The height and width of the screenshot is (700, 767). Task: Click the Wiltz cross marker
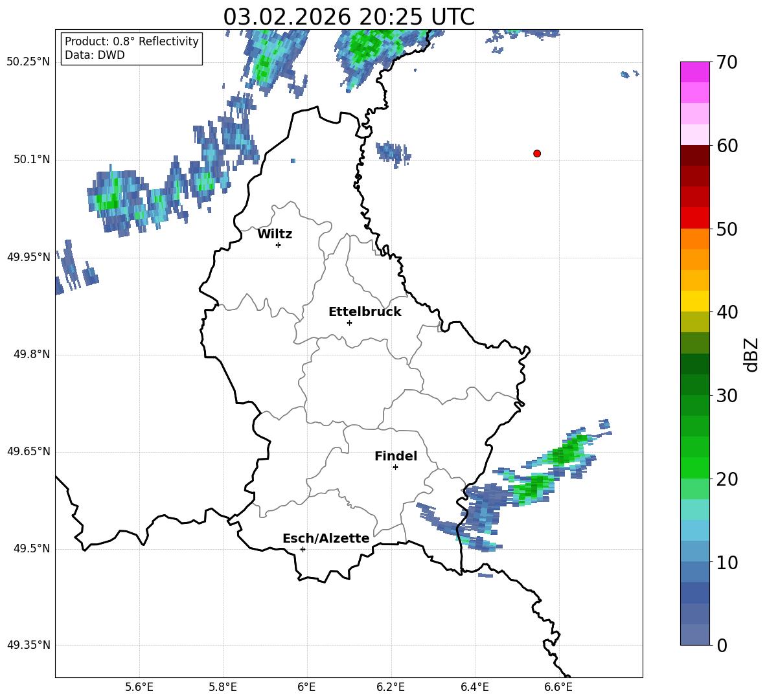pyautogui.click(x=279, y=245)
